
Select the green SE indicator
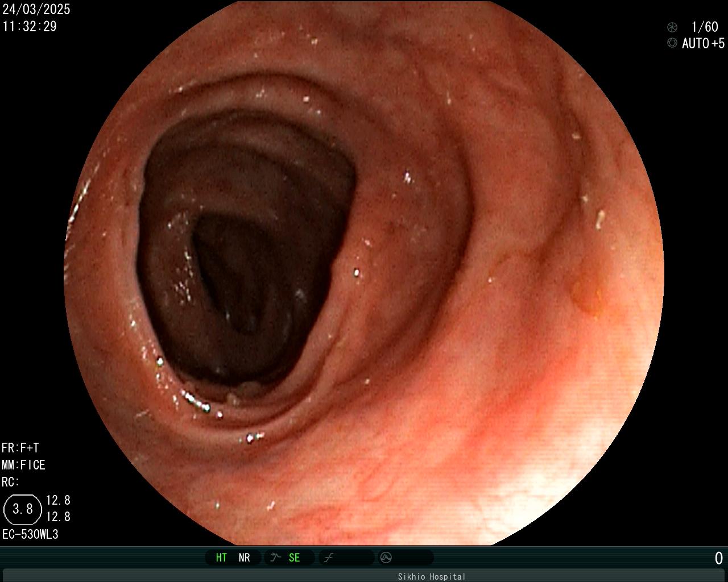coord(294,558)
